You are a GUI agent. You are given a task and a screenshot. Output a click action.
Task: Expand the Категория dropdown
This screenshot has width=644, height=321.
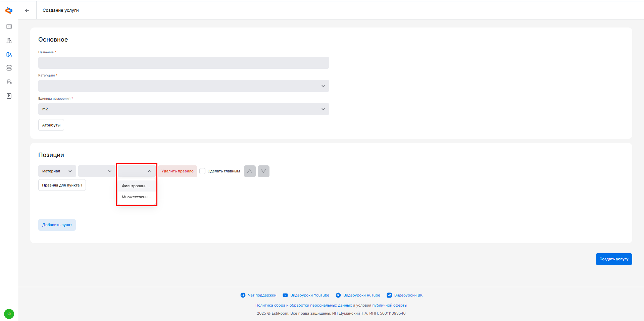pyautogui.click(x=184, y=86)
